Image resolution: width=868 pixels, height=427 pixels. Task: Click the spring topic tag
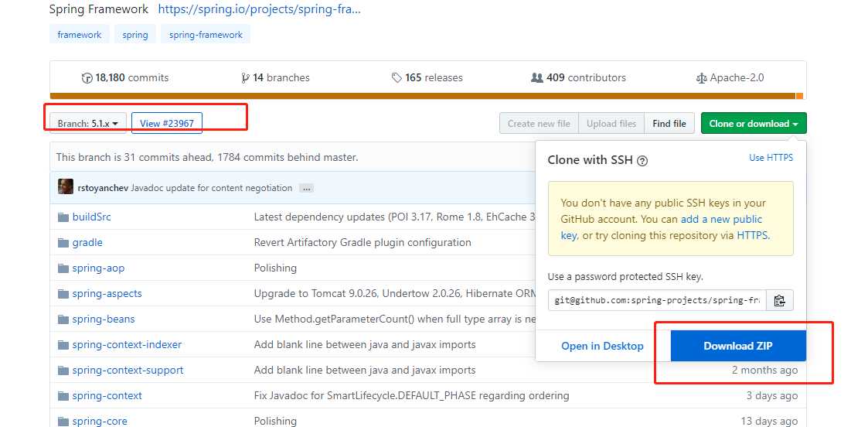click(135, 34)
